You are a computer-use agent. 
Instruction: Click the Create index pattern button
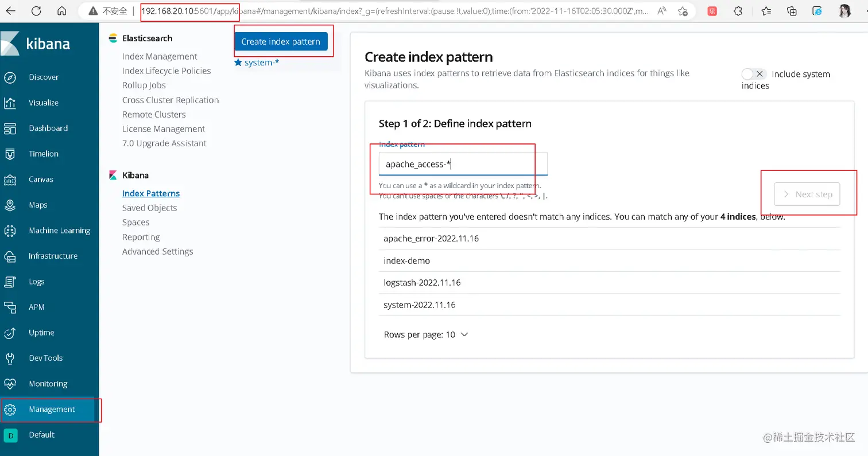[x=281, y=42]
